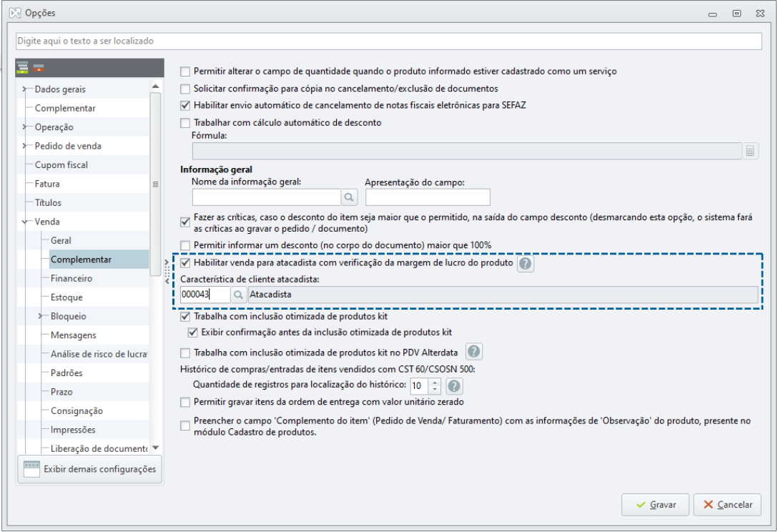Screen dimensions: 778x532
Task: Expand the Bloqueio tree node
Action: [x=40, y=316]
